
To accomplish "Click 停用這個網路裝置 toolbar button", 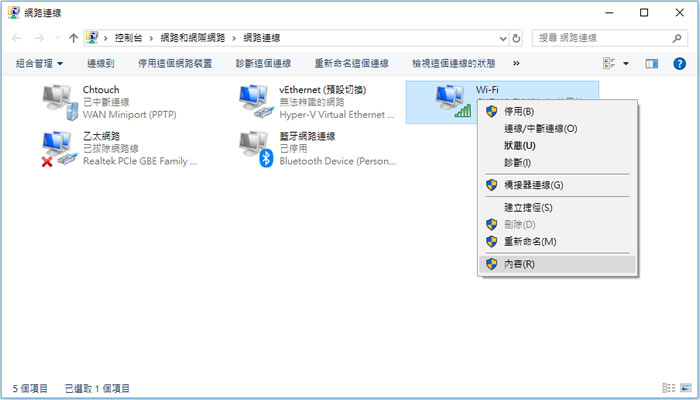I will point(175,64).
